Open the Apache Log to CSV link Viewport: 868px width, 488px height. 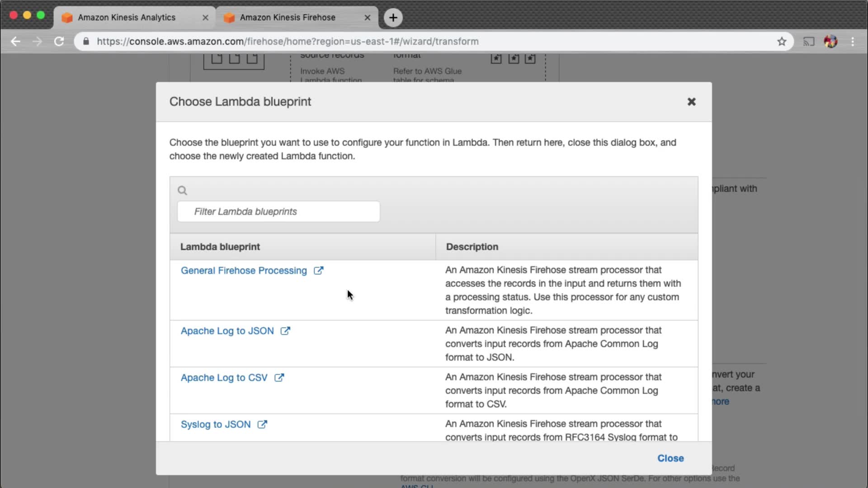[224, 378]
